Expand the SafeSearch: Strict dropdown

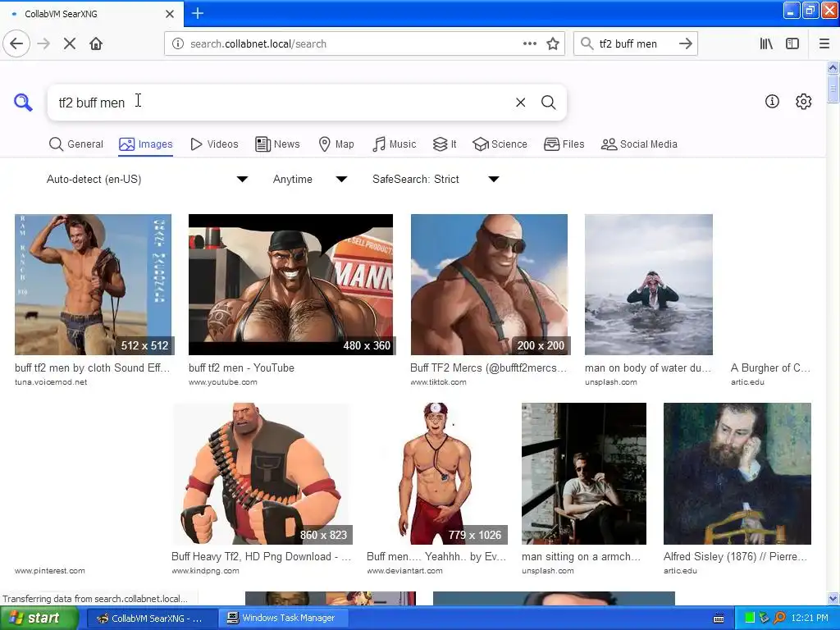coord(436,179)
